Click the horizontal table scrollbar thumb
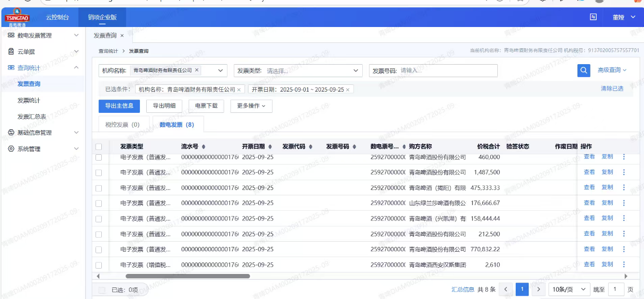Screen dimensions: 644x299 188,276
